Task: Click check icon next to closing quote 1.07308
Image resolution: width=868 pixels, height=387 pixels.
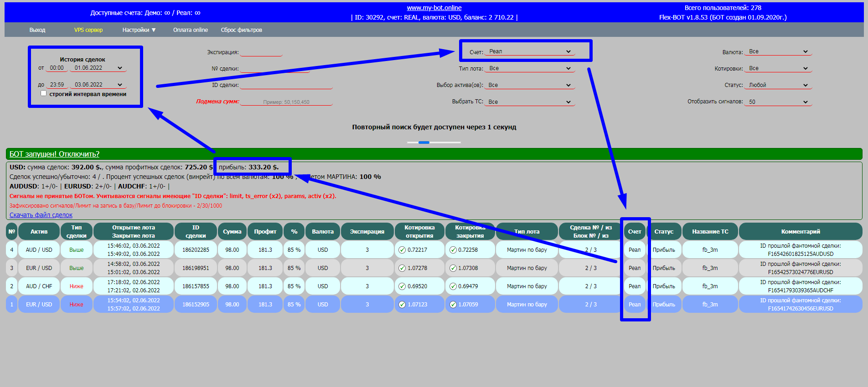Action: (x=453, y=268)
